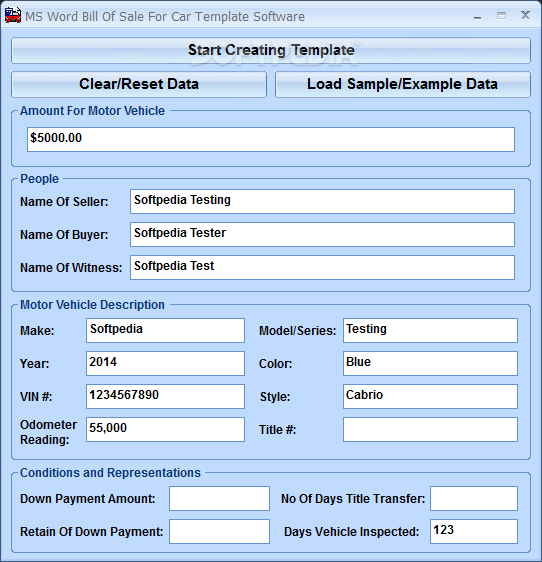Click the 'Name Of Witness:' label
Screen dimensions: 542x562
[x=71, y=268]
